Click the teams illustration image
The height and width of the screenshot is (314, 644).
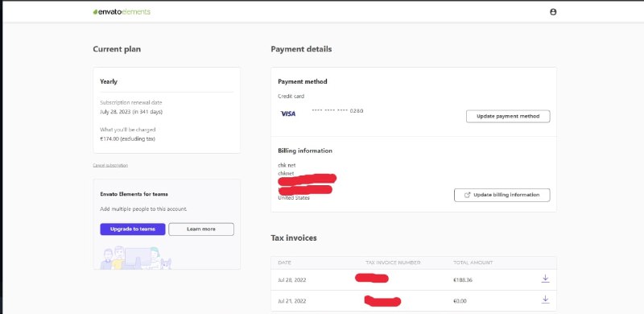point(136,258)
